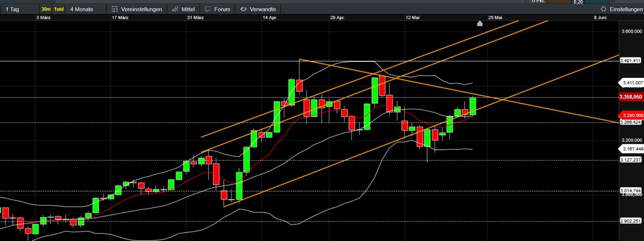Image resolution: width=644 pixels, height=241 pixels.
Task: Open the Forum tab
Action: point(218,9)
